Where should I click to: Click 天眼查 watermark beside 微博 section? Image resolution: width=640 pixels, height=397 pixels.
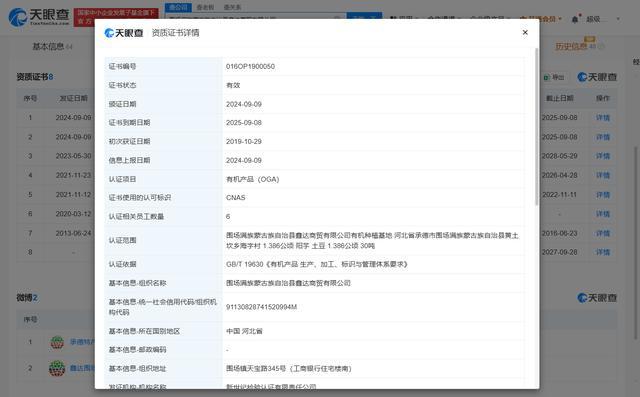(x=597, y=297)
